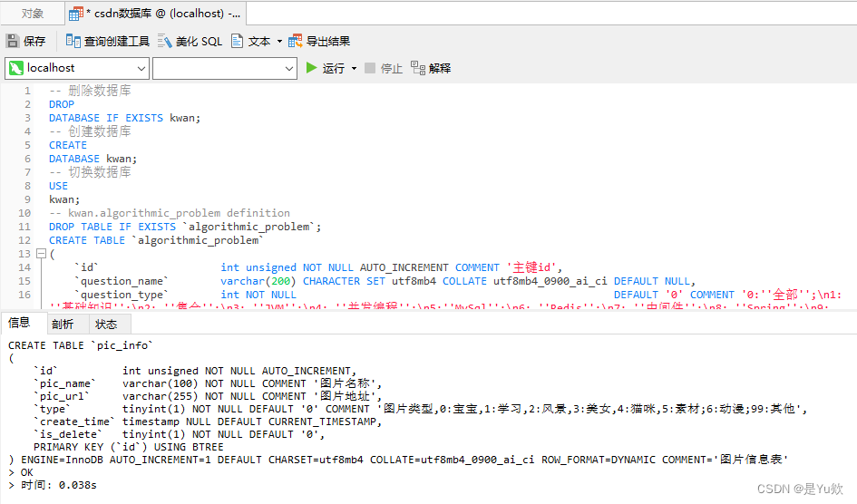Viewport: 857px width, 504px height.
Task: Open the Run options dropdown arrow
Action: [x=354, y=68]
